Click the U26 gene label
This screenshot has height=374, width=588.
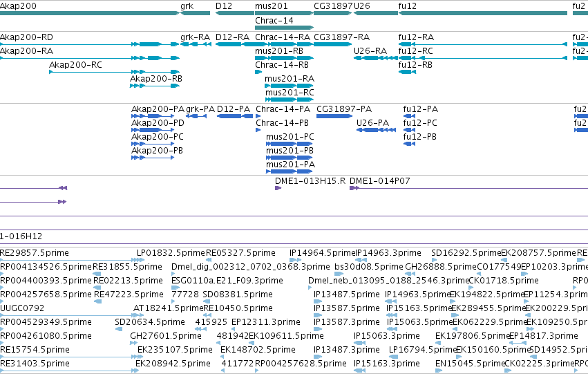coord(362,6)
